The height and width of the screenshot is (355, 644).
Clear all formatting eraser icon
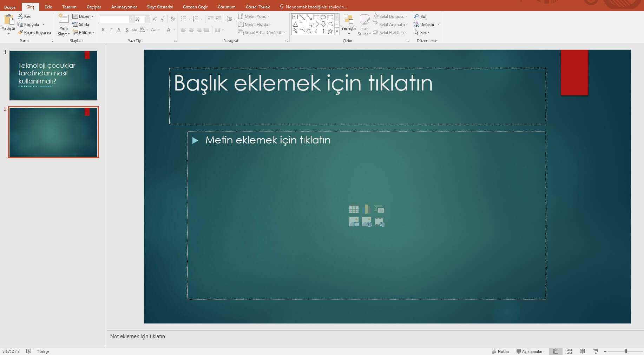173,19
